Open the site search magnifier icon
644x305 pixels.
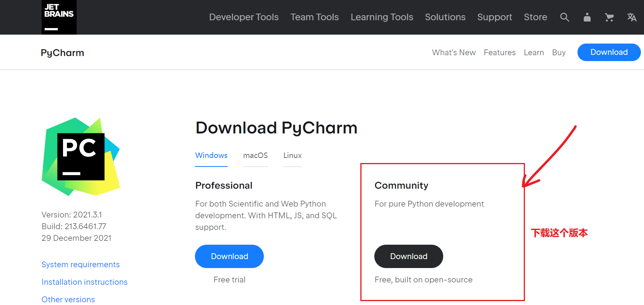565,17
